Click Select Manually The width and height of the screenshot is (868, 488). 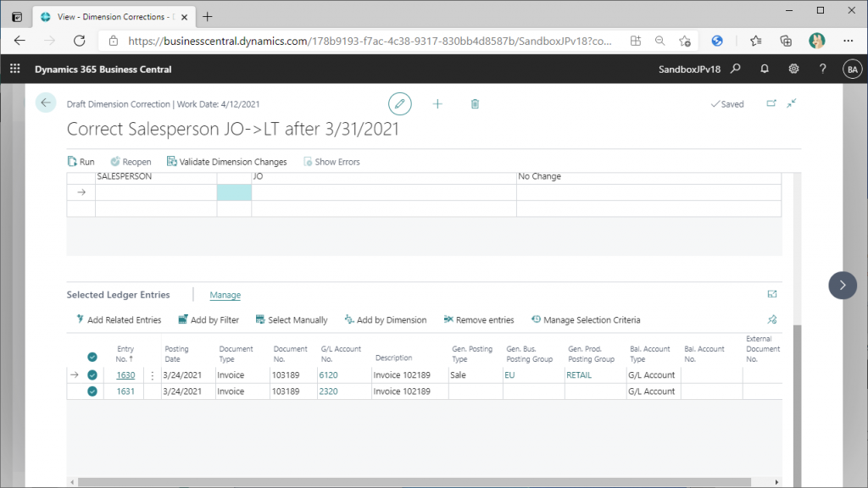pos(292,319)
